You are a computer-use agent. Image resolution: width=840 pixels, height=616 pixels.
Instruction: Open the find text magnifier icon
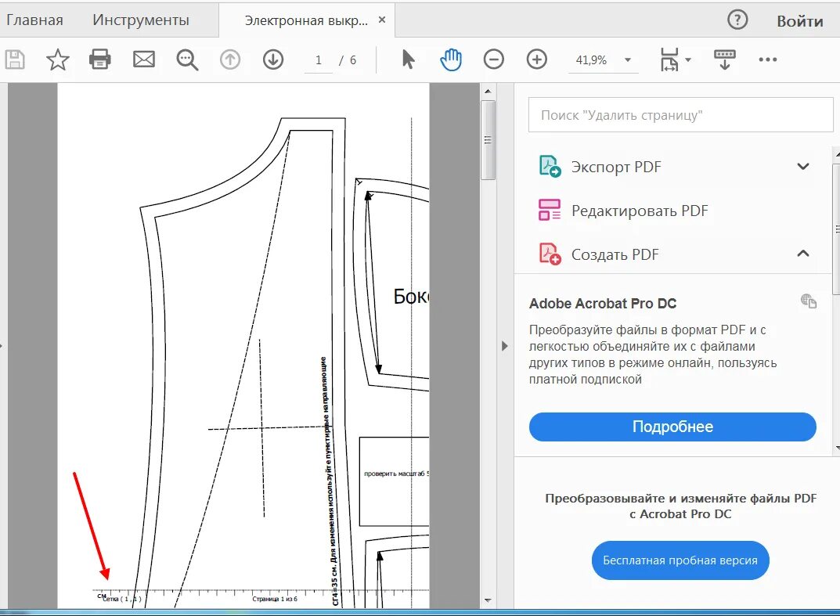[x=187, y=60]
